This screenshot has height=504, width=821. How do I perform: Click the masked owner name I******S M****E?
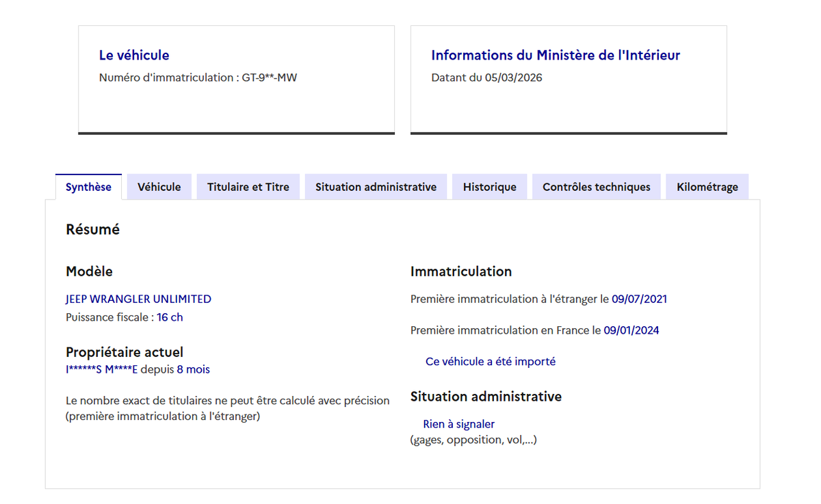tap(101, 369)
